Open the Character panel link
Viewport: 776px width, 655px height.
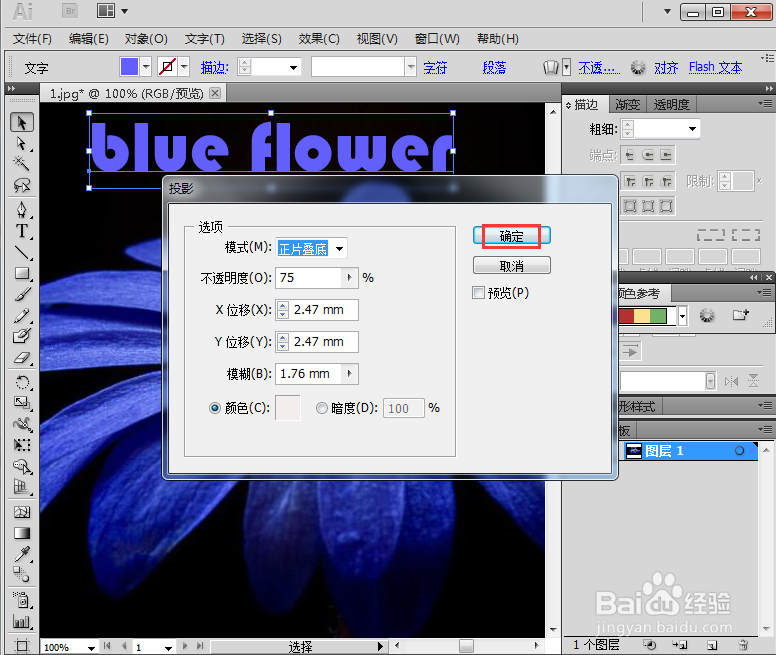click(x=435, y=67)
